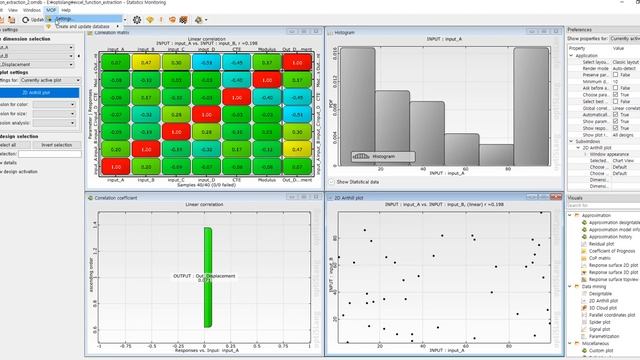Screen dimensions: 640x360
Task: Select 3D Cloud plot icon
Action: tap(584, 308)
